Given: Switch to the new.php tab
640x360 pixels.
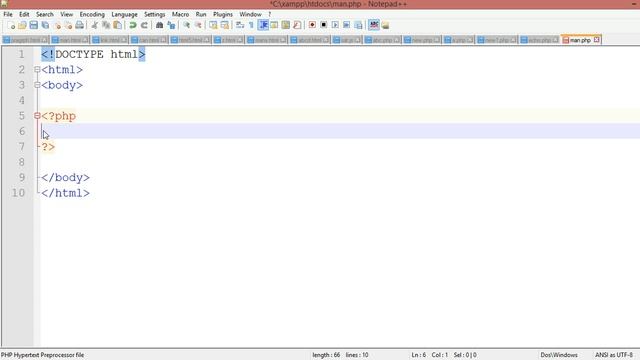Looking at the screenshot, I should point(422,40).
